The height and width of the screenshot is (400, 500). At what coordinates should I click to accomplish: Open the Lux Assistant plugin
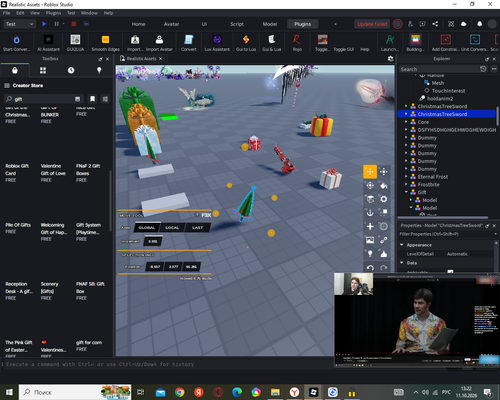click(x=217, y=43)
